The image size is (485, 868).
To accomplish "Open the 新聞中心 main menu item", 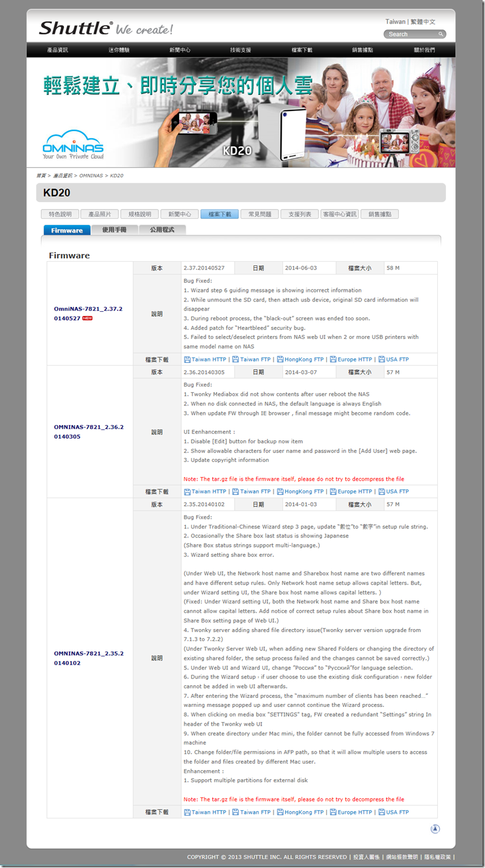I will coord(180,50).
